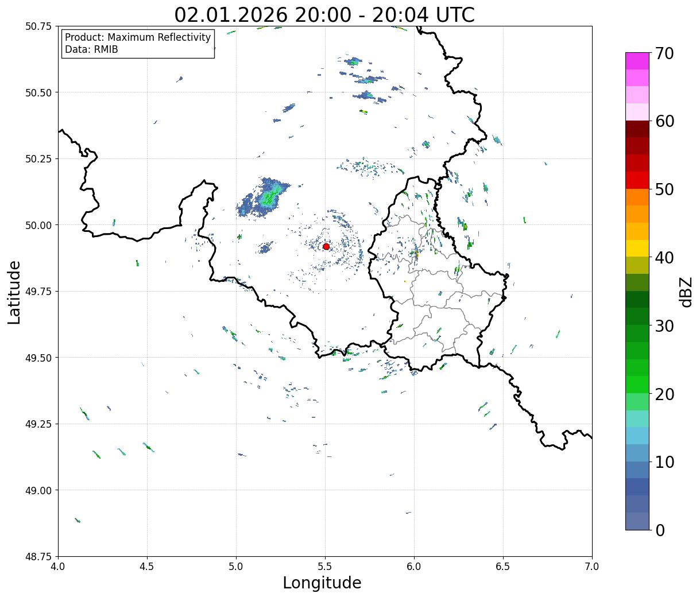Click longitude tick label 5.0

coord(236,567)
